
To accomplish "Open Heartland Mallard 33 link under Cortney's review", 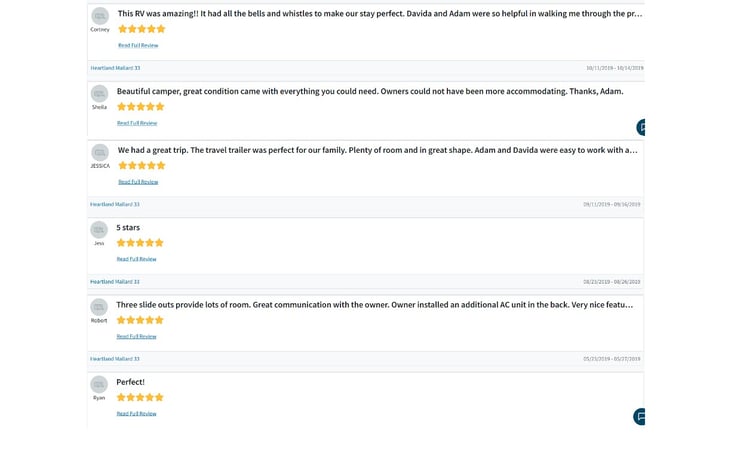I will coord(115,68).
